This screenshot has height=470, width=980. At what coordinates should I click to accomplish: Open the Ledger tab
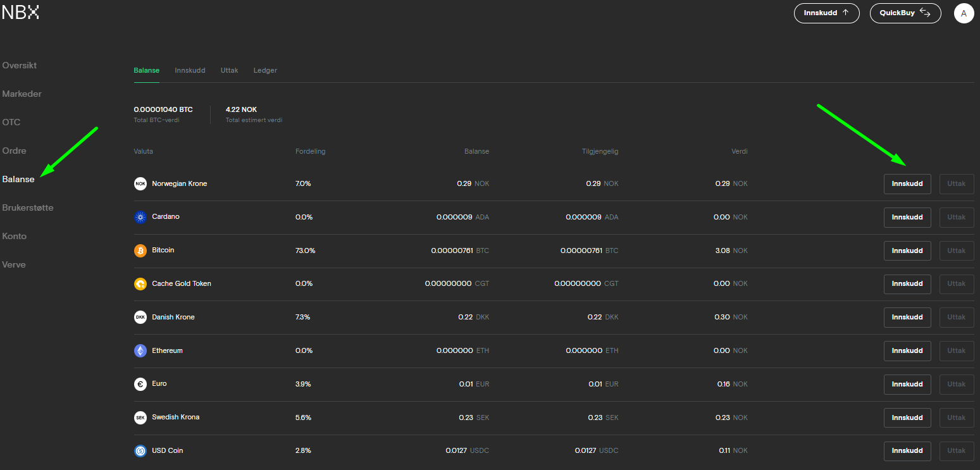[x=265, y=70]
